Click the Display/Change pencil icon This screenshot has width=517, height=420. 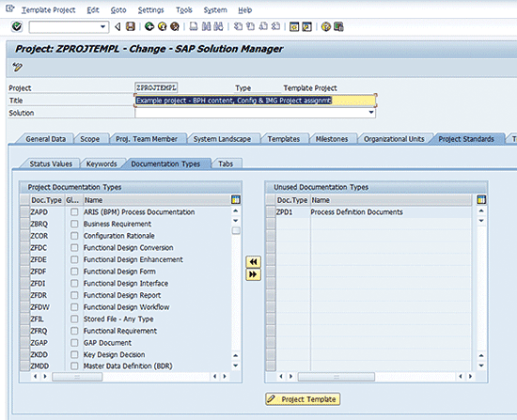coord(17,67)
